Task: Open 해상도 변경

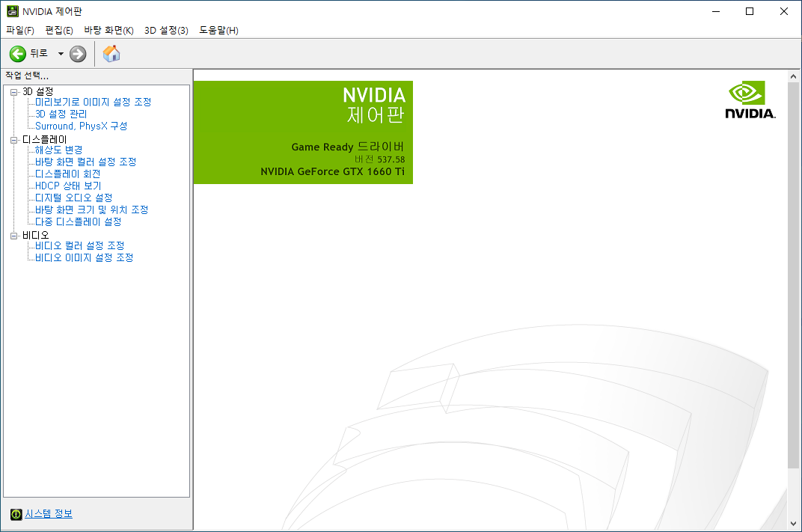Action: (58, 150)
